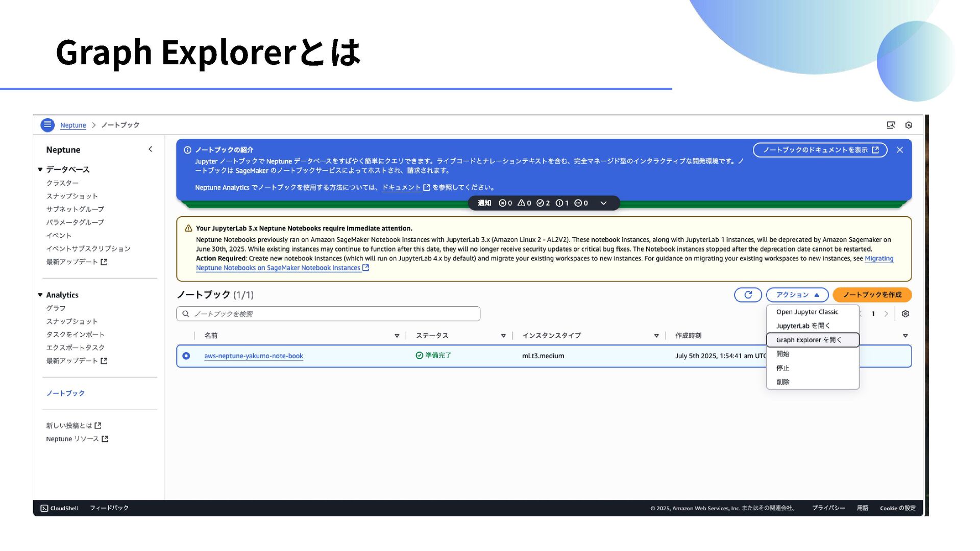Click フィードバック in the footer
Screen dimensions: 980x551
109,508
